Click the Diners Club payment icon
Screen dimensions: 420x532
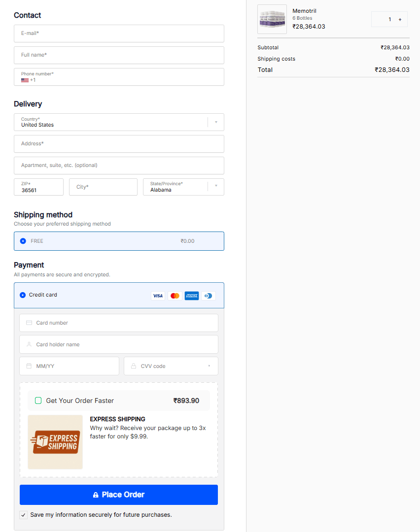coord(208,296)
